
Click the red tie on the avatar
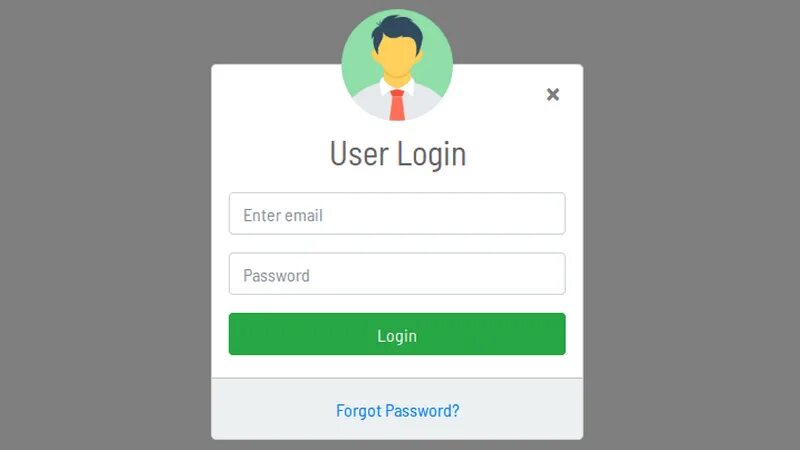click(x=397, y=105)
